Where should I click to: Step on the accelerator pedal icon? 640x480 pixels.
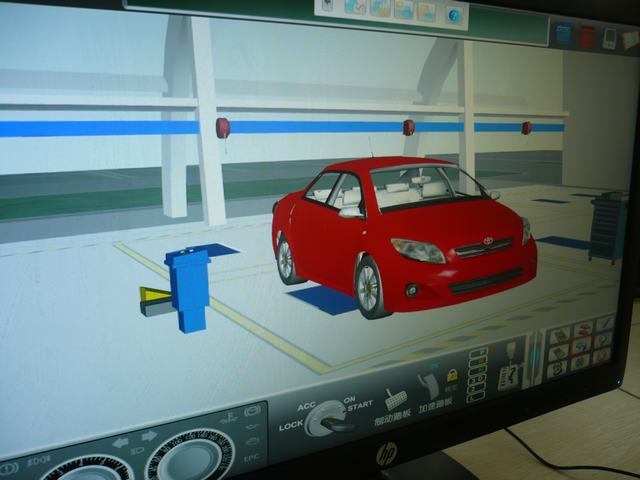429,386
